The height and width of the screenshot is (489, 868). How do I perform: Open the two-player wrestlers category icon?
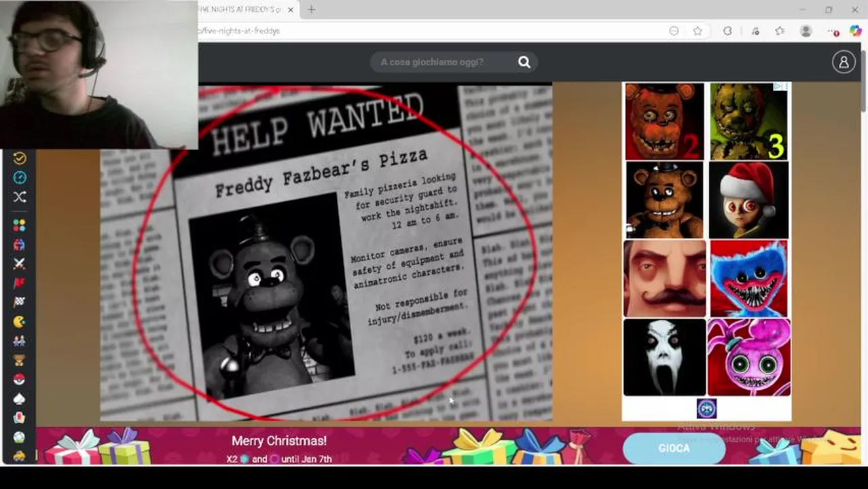[x=19, y=244]
